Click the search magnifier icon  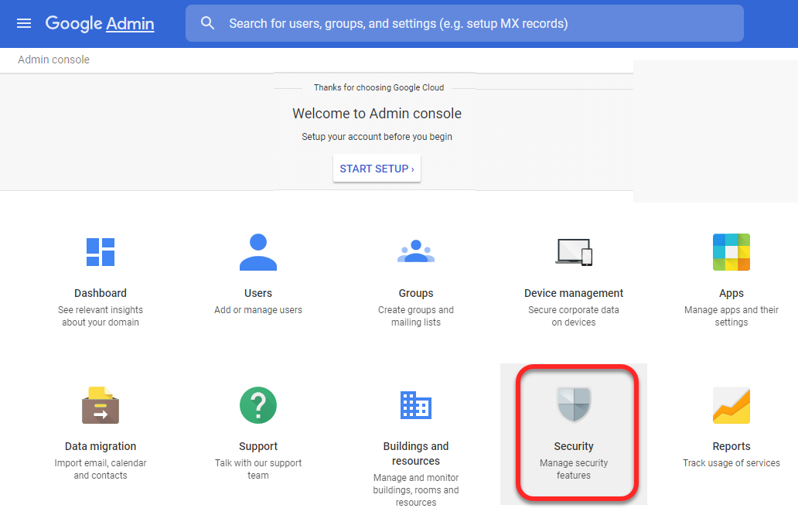tap(207, 23)
